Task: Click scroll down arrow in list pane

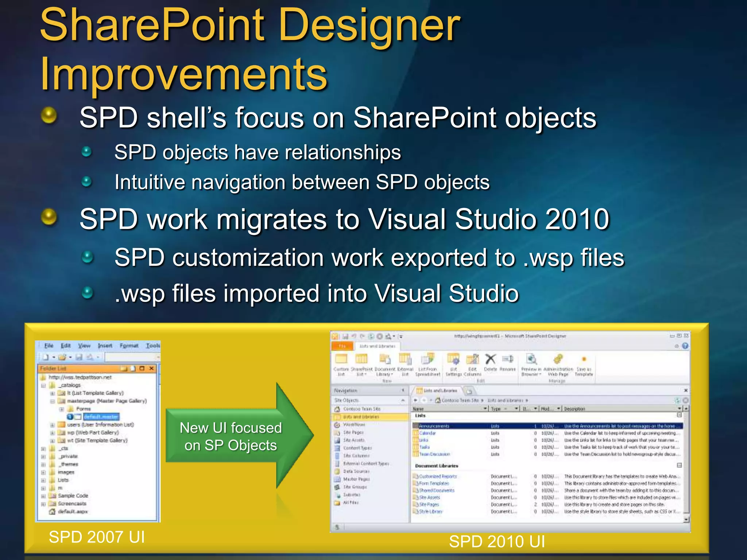Action: (686, 520)
